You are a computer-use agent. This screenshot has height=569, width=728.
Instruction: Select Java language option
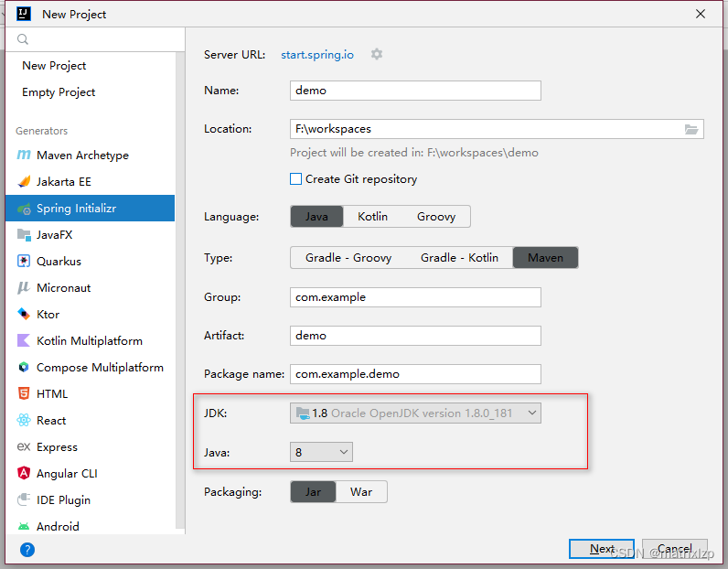click(316, 217)
